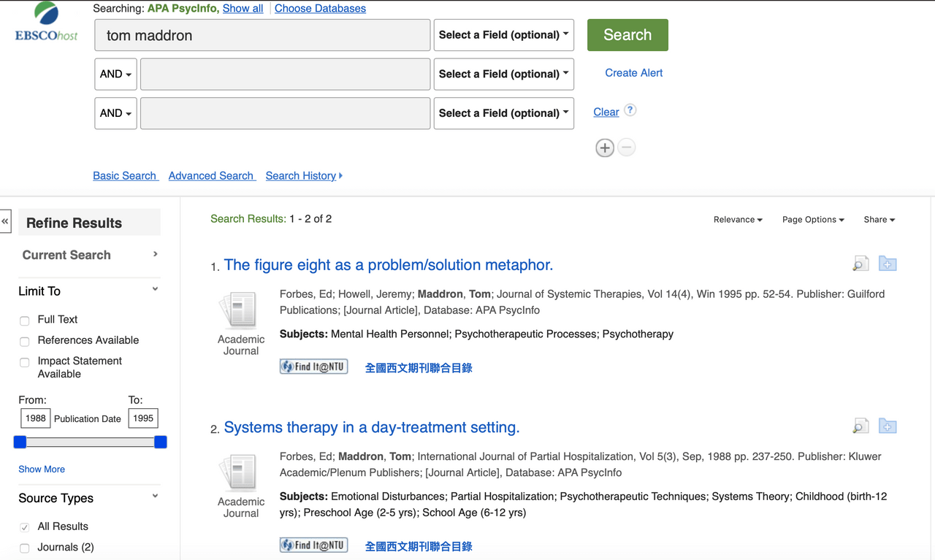Add Systems therapy article to folder
This screenshot has height=560, width=935.
coord(888,426)
